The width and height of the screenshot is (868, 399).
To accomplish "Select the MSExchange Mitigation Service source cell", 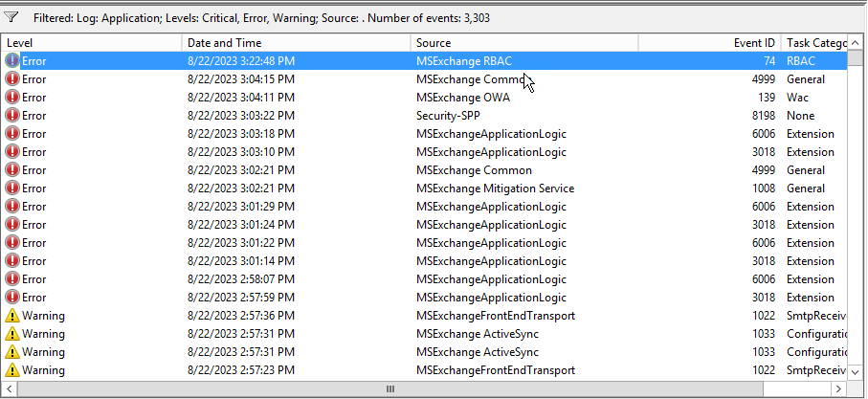I will [495, 188].
